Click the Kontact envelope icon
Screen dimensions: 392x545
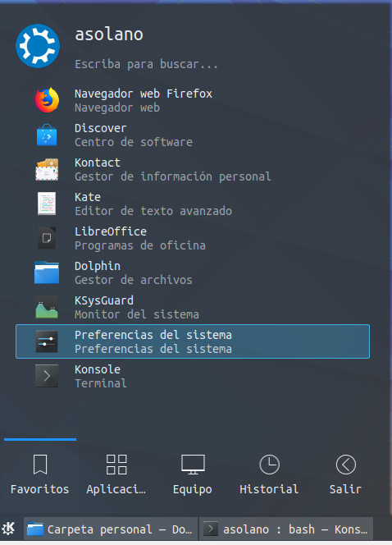coord(47,169)
